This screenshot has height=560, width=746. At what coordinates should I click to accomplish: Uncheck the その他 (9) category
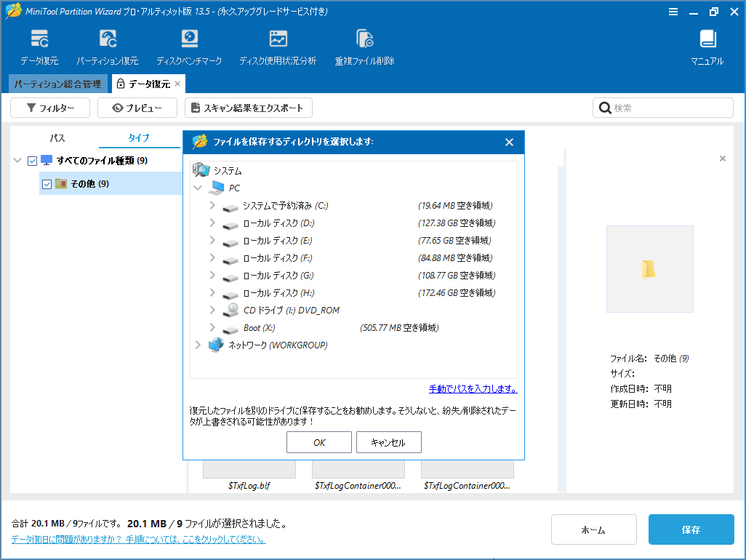pyautogui.click(x=47, y=184)
